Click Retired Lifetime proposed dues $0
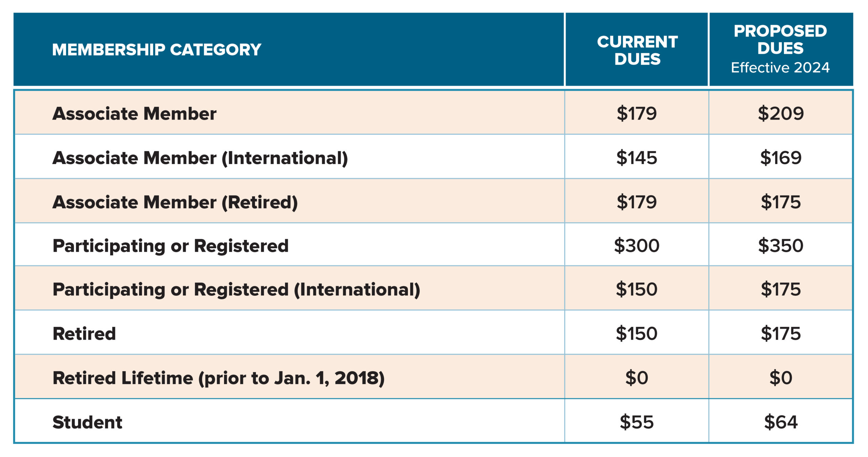 [x=781, y=377]
